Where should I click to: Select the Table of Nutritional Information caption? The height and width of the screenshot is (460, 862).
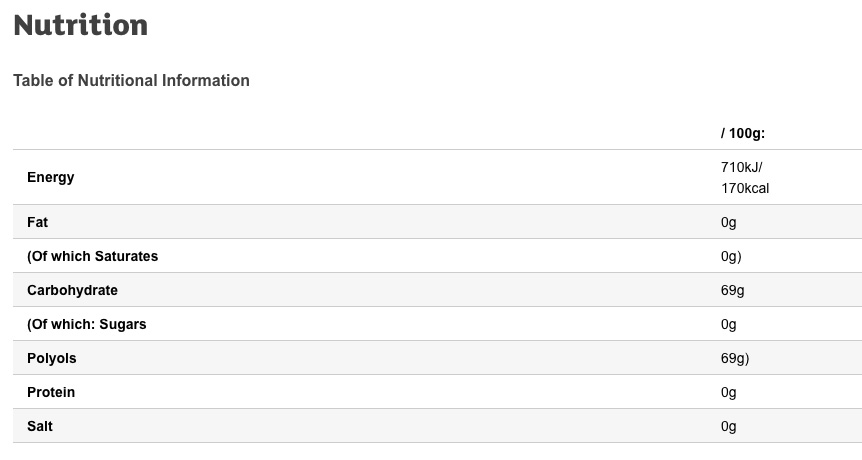[x=131, y=80]
